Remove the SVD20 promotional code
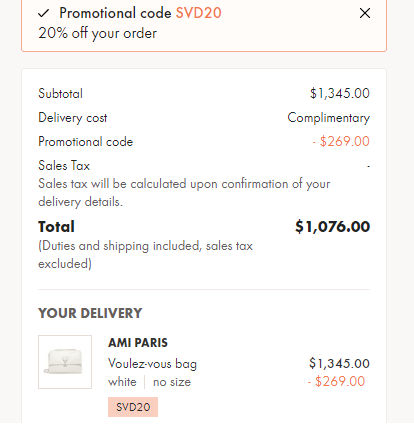 [x=365, y=13]
